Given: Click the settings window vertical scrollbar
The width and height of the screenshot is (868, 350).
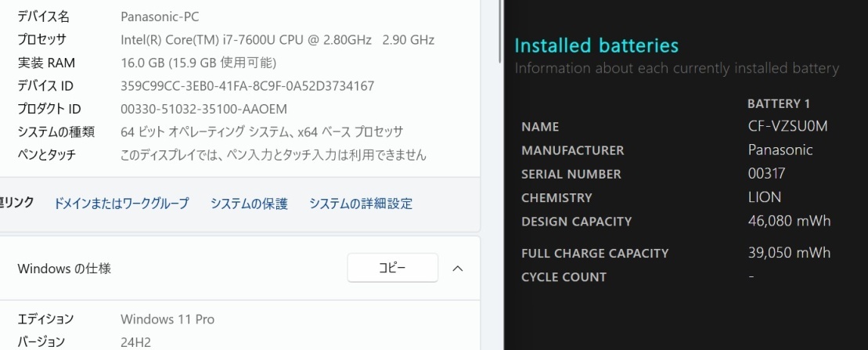Looking at the screenshot, I should coord(500,31).
